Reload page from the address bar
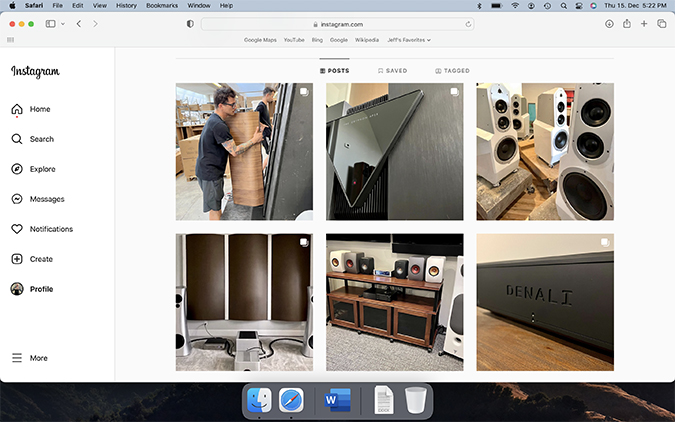The image size is (675, 422). (x=468, y=23)
